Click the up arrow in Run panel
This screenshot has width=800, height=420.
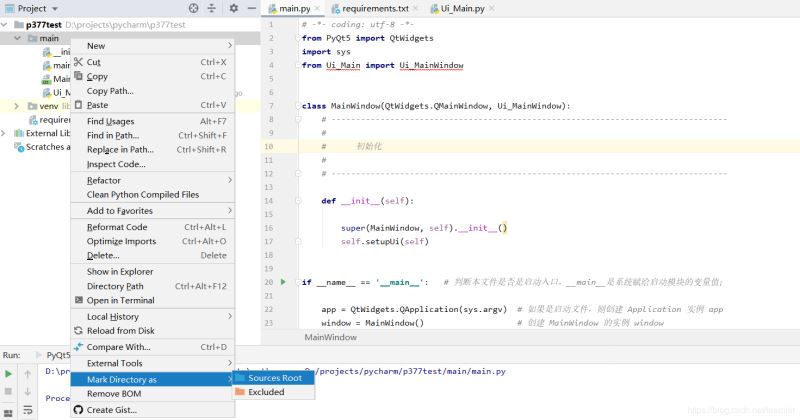click(x=30, y=374)
